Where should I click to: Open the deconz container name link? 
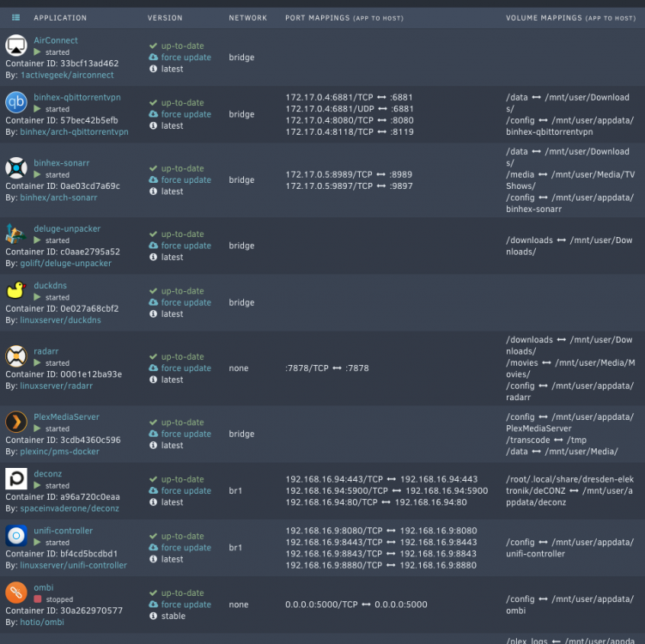click(x=48, y=474)
